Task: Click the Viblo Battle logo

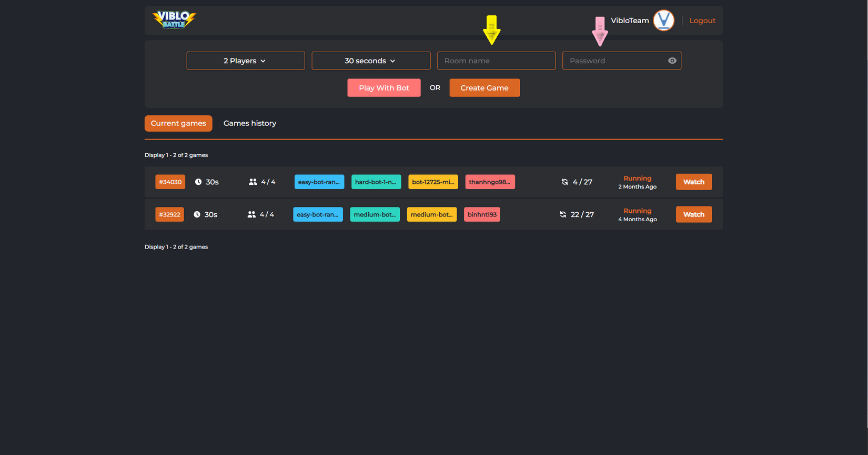Action: 174,20
